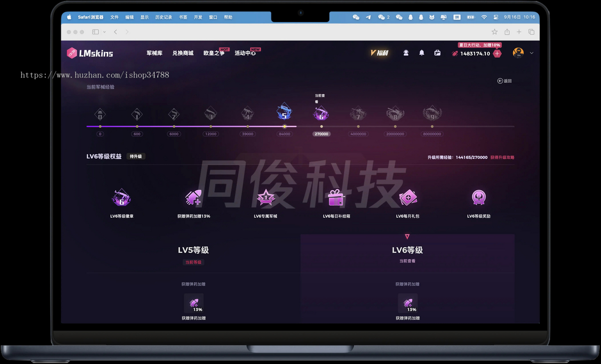This screenshot has width=601, height=364.
Task: Open the customer service avatar icon
Action: pos(406,53)
